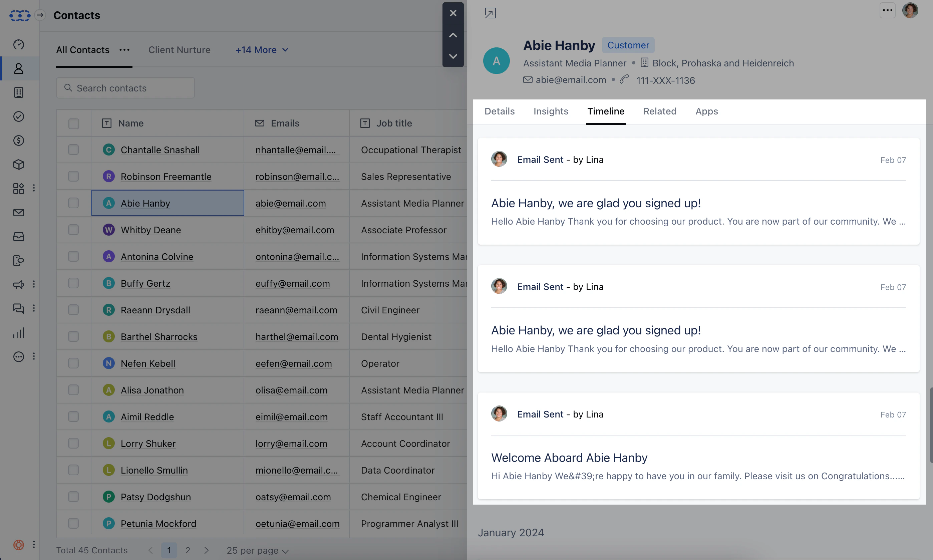Open the chat conversations icon in sidebar

pyautogui.click(x=18, y=309)
